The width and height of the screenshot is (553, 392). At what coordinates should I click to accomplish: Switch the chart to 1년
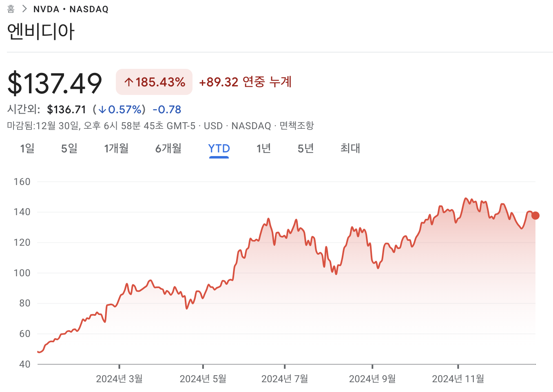(264, 148)
